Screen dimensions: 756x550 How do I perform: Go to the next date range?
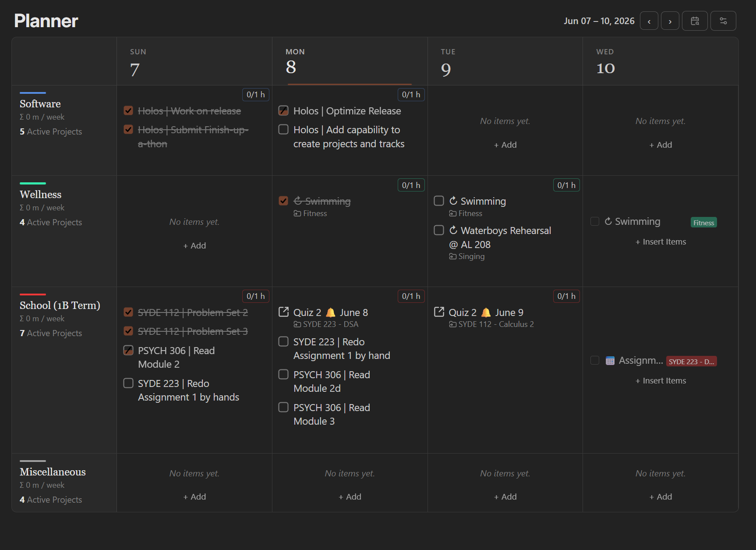click(x=670, y=21)
